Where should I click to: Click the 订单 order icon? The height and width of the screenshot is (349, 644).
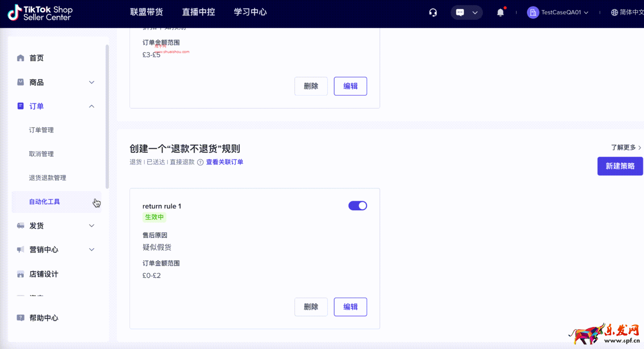pos(21,106)
